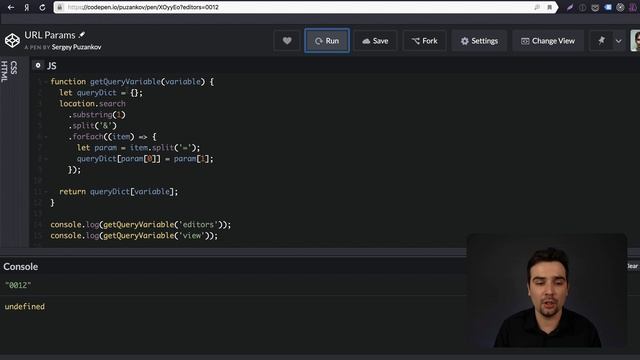Open the gray round disc extension icon
The height and width of the screenshot is (360, 640).
click(x=620, y=7)
